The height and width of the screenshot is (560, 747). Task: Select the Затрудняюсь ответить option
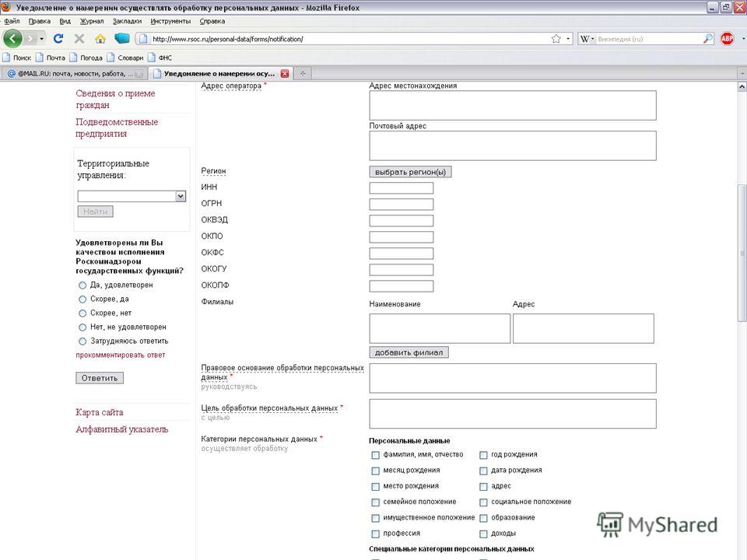tap(82, 341)
